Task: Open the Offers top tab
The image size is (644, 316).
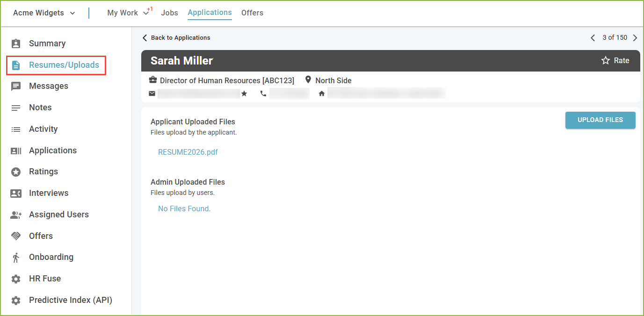Action: click(252, 13)
